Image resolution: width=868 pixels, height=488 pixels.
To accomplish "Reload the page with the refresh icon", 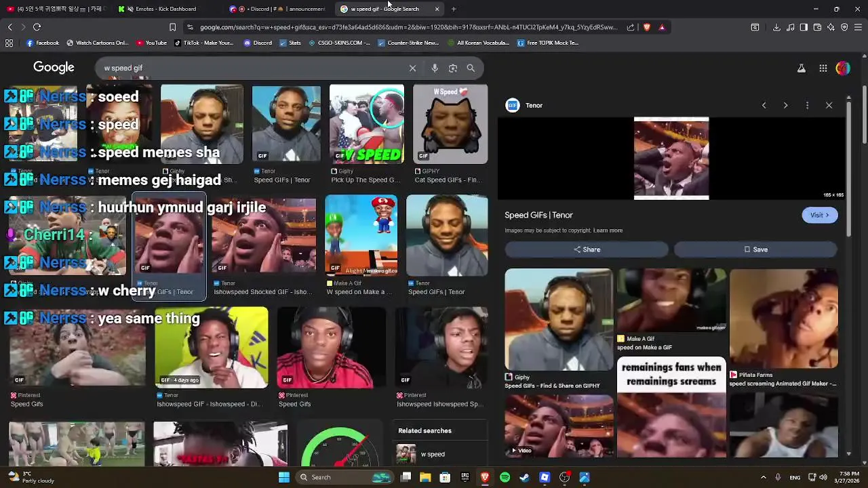I will [x=37, y=27].
